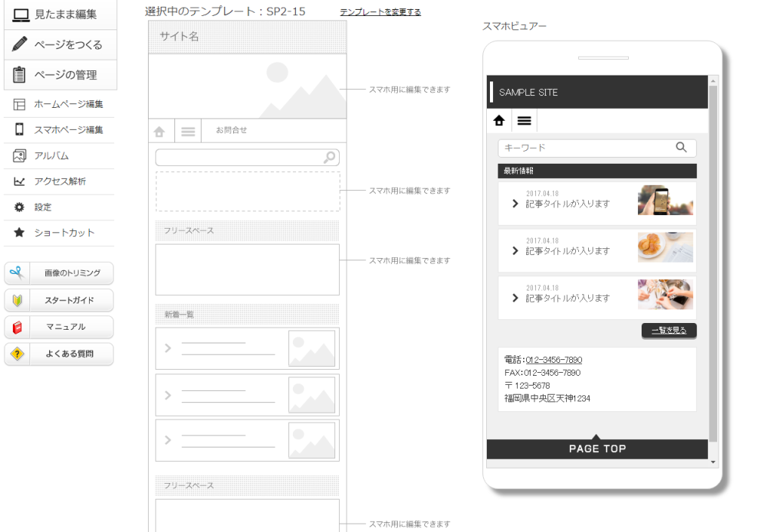Select the 見たまま編集 pencil icon
Screen dimensions: 773x532
[x=20, y=14]
